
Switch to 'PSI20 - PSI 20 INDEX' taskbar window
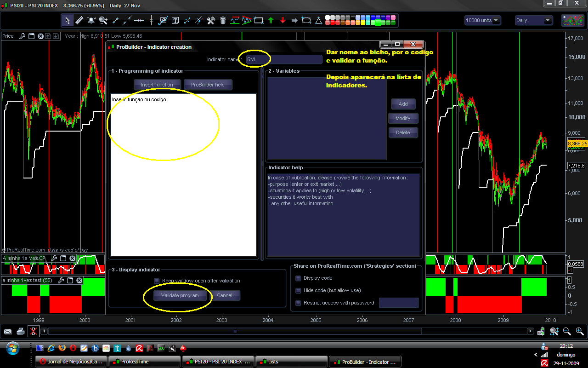tap(218, 362)
